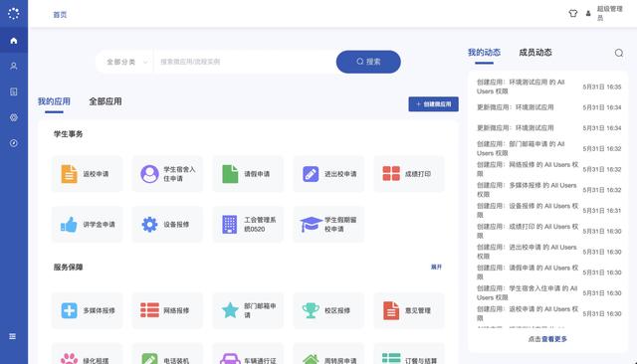This screenshot has width=637, height=364.
Task: Open the 学生宿舍入住申请 app
Action: tap(167, 174)
